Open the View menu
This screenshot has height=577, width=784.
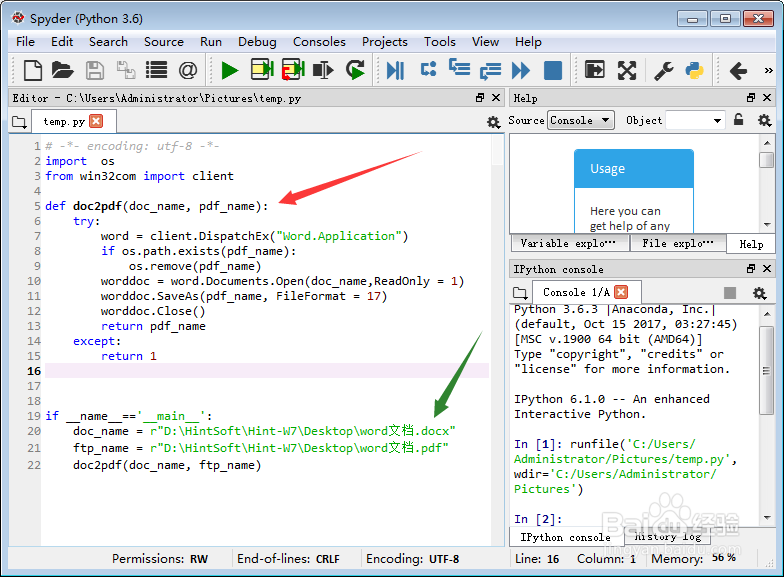pos(485,42)
